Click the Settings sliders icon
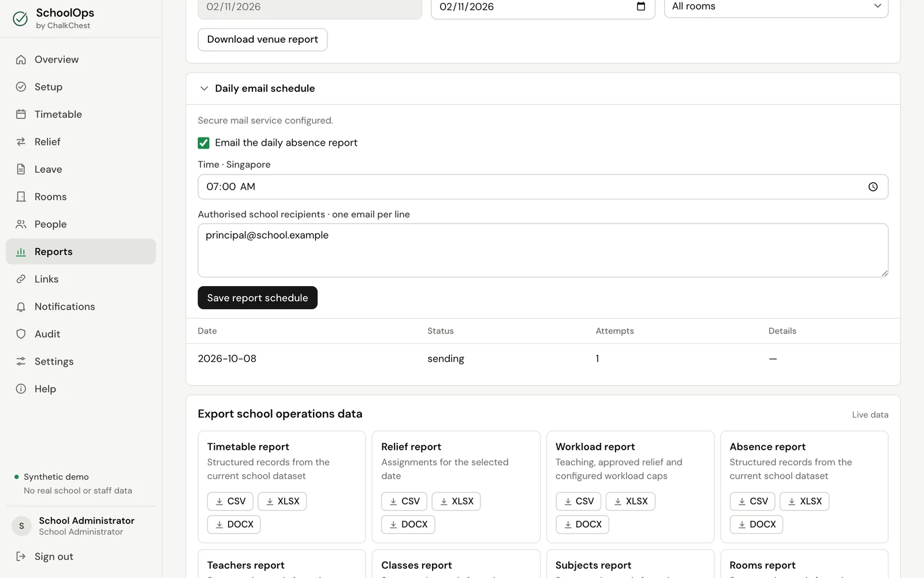Screen dimensions: 924x578 point(21,361)
